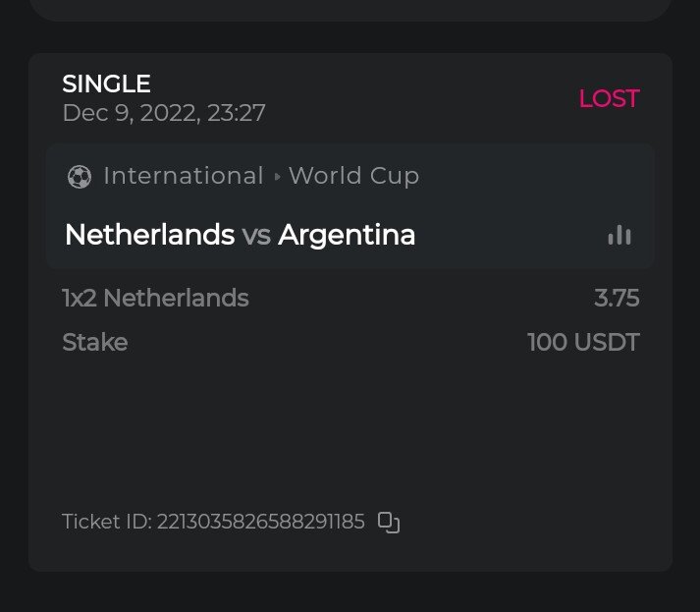Copy the ticket ID using copy icon
Viewport: 700px width, 612px height.
(x=389, y=523)
